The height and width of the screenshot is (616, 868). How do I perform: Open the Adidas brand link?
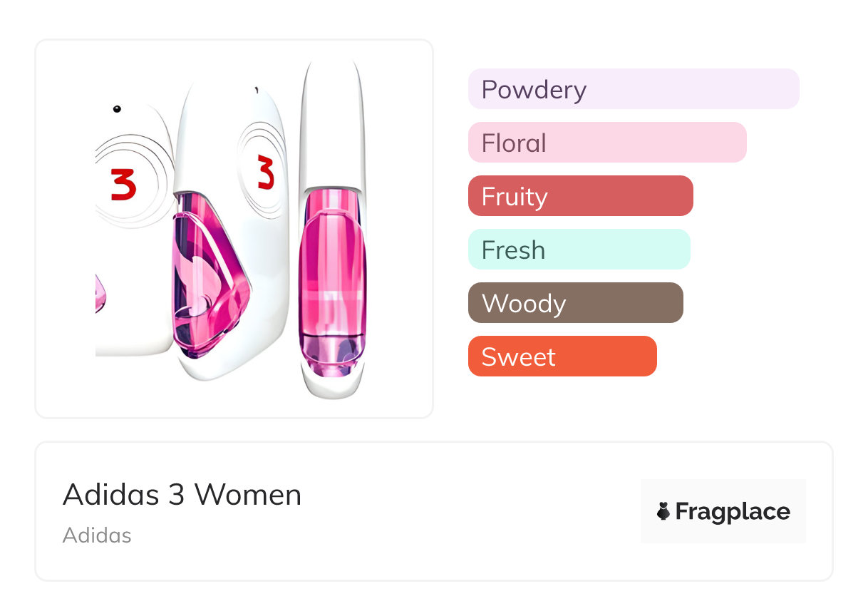(97, 535)
